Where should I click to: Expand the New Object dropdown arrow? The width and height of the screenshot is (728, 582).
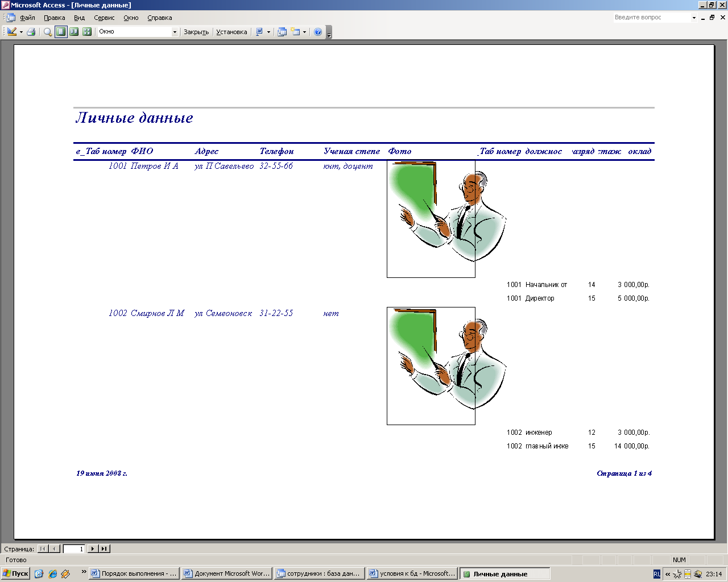coord(304,32)
